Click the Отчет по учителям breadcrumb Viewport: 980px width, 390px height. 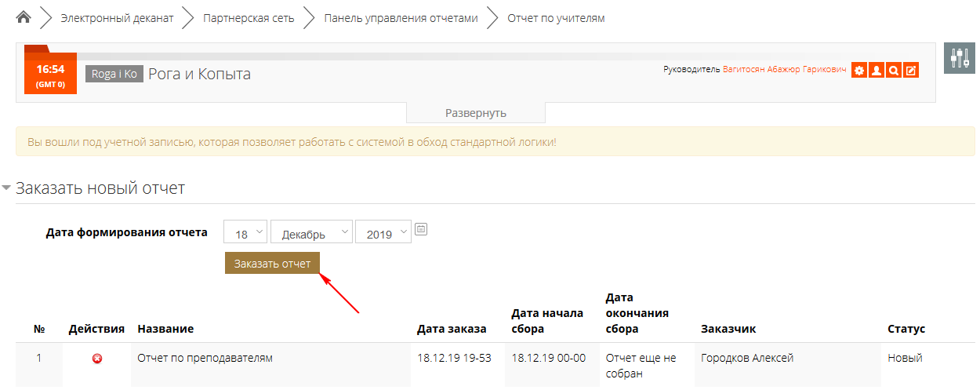click(556, 18)
